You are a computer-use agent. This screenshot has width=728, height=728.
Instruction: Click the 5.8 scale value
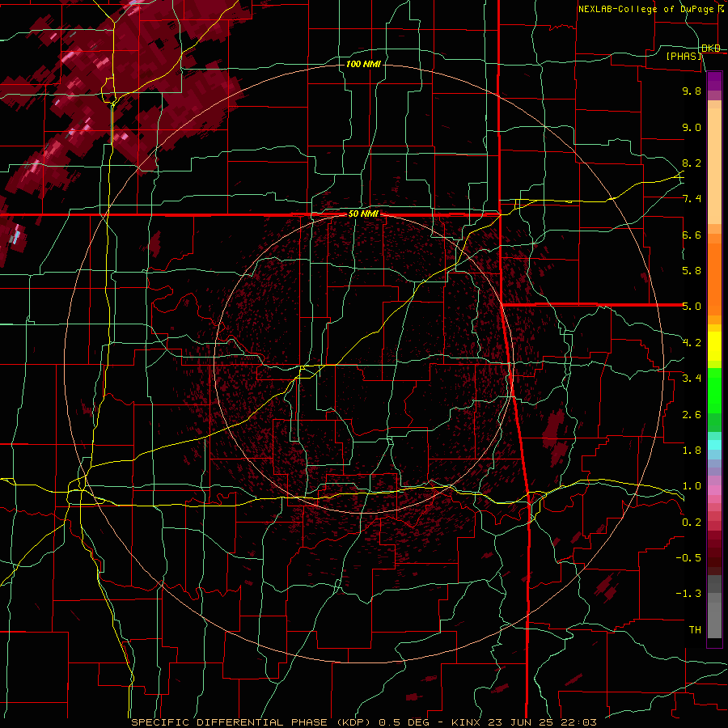(x=692, y=271)
